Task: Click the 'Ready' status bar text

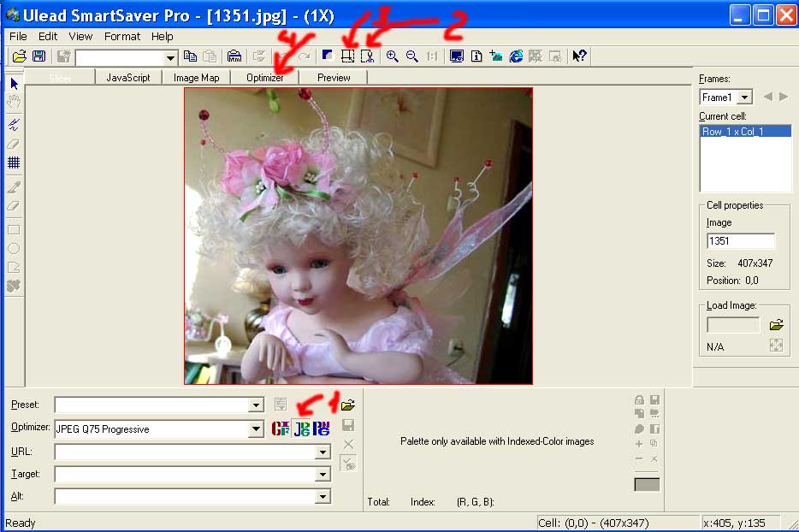Action: click(x=21, y=523)
